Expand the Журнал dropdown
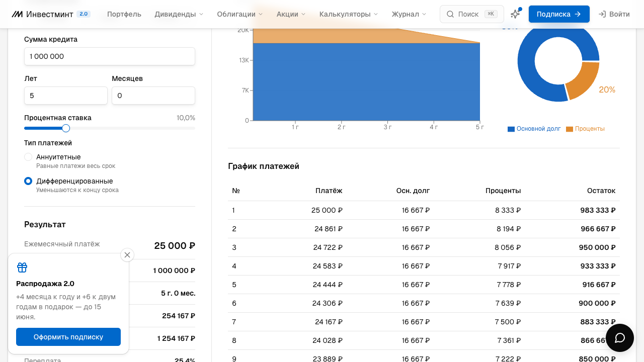 409,14
